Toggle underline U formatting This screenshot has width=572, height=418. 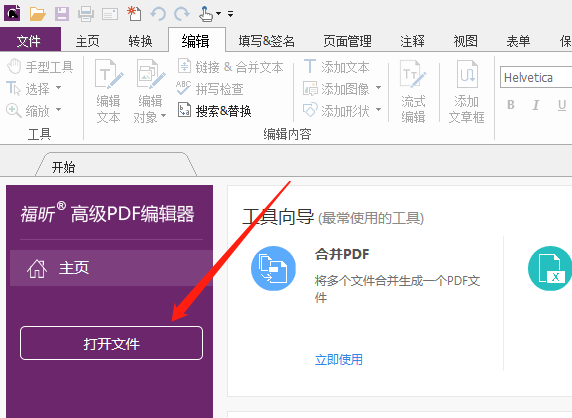(x=562, y=105)
